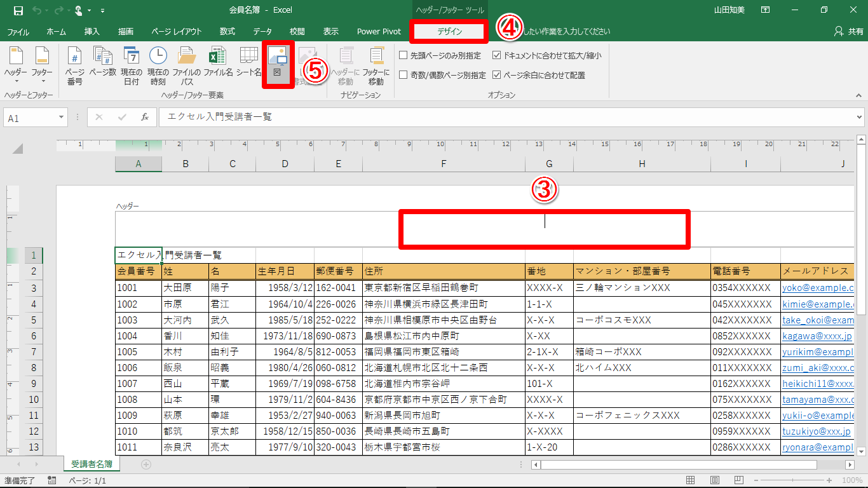Click the ヘッダーに移動 navigation button
The width and height of the screenshot is (868, 488).
346,65
